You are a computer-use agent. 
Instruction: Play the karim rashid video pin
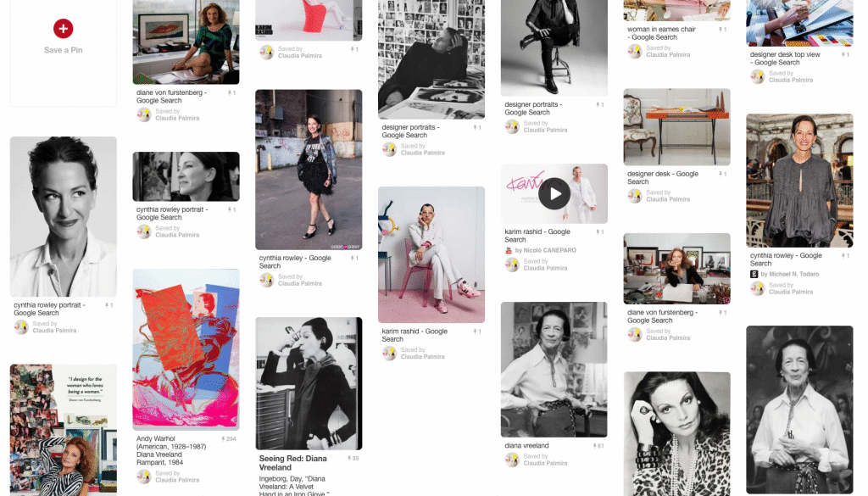click(x=554, y=193)
